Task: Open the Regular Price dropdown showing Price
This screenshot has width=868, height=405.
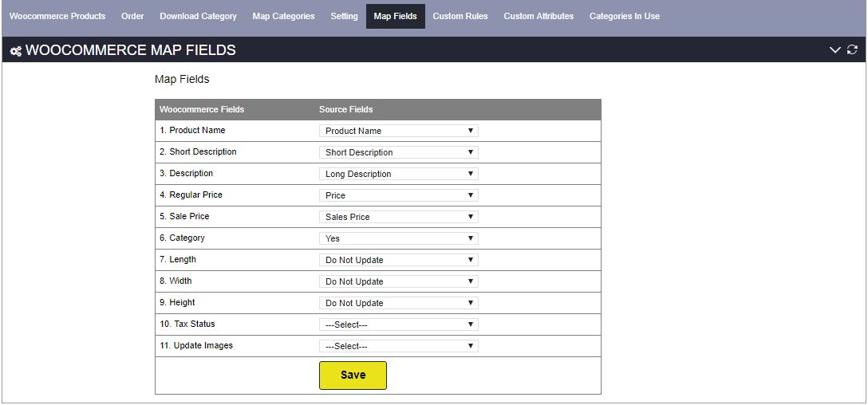Action: click(x=399, y=195)
